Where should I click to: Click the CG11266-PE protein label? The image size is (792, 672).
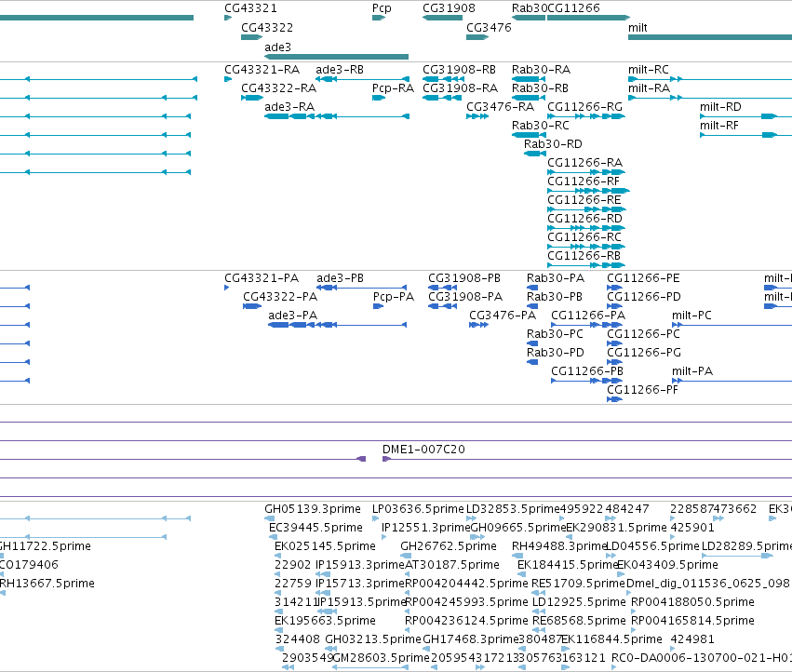pyautogui.click(x=643, y=278)
